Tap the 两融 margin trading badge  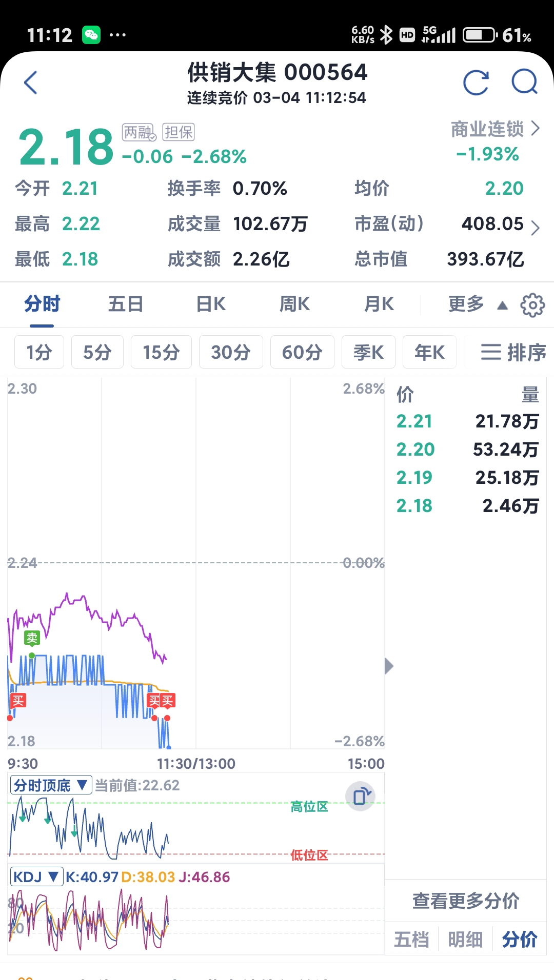pos(139,132)
